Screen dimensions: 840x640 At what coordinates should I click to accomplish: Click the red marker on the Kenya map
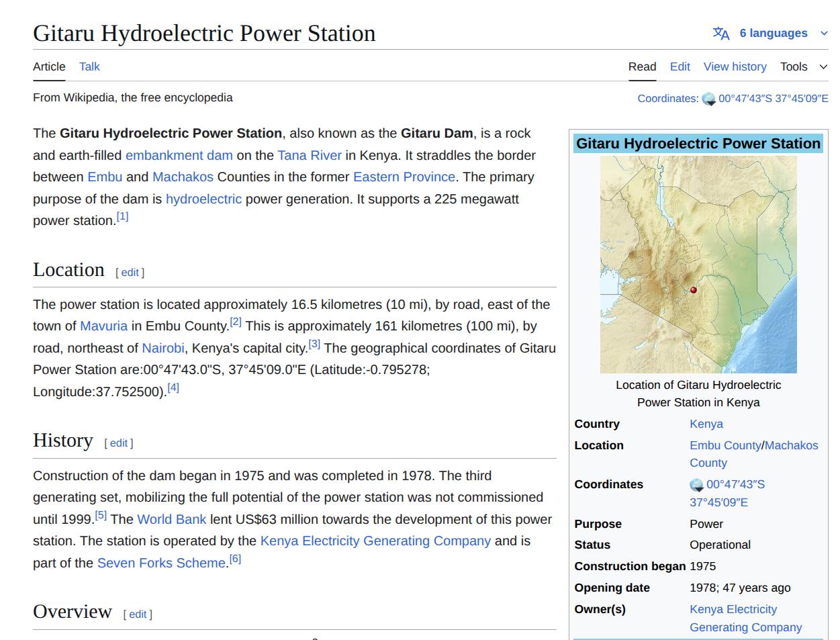(694, 290)
